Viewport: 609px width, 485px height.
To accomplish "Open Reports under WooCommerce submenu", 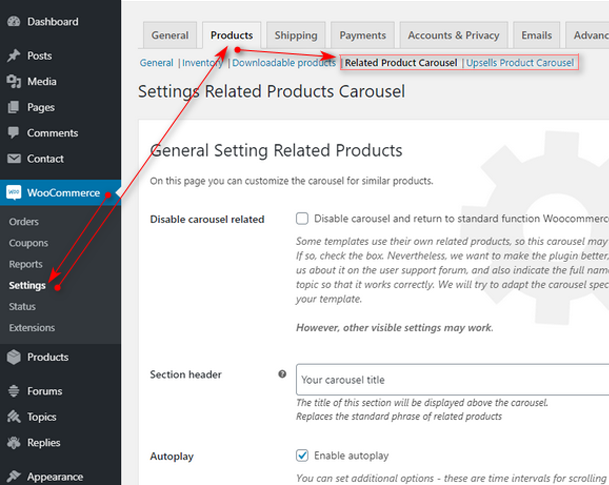I will 26,264.
